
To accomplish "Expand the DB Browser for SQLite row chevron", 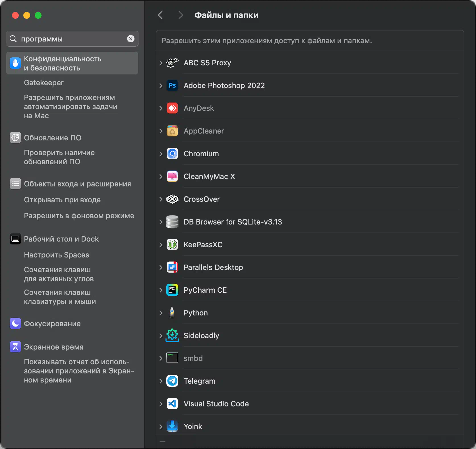I will [161, 222].
